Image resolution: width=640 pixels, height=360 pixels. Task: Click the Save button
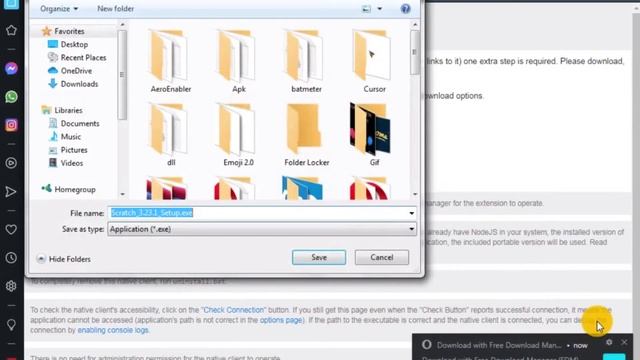click(x=319, y=258)
